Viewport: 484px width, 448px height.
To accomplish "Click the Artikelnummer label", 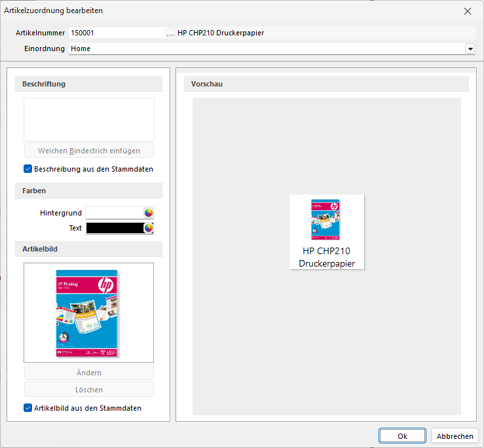I will click(x=40, y=33).
